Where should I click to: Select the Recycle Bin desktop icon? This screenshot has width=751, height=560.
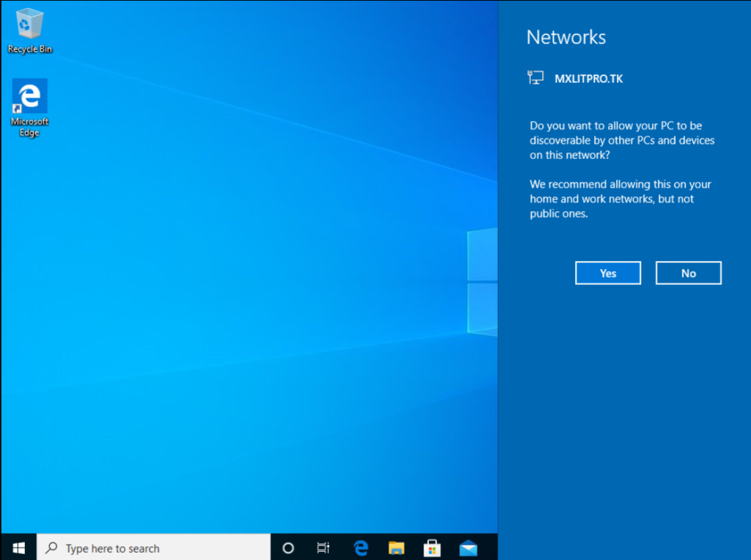(x=29, y=25)
